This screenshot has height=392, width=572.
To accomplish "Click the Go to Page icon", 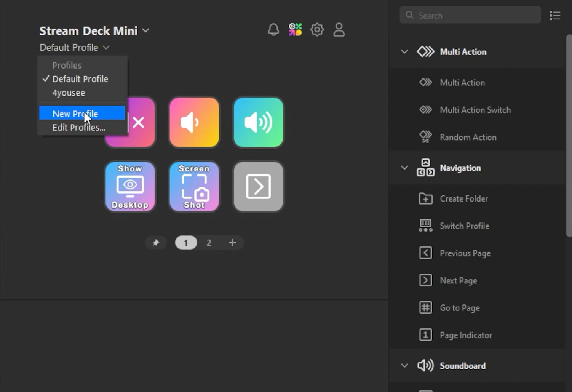I will pyautogui.click(x=425, y=307).
